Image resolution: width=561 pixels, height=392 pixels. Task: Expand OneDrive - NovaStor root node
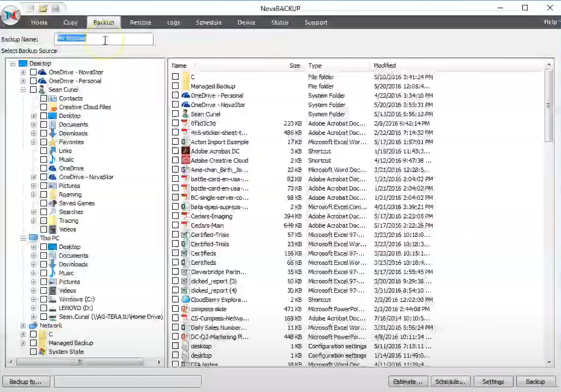23,72
